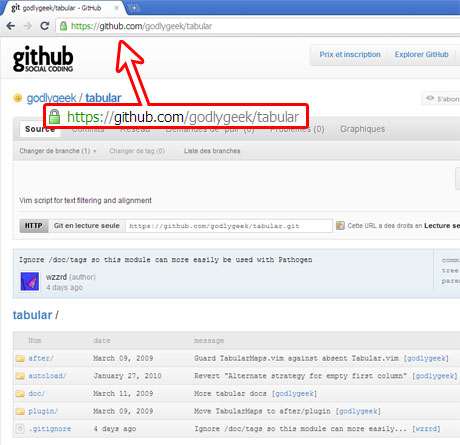
Task: Click the GitHub Social Coding logo
Action: point(43,59)
